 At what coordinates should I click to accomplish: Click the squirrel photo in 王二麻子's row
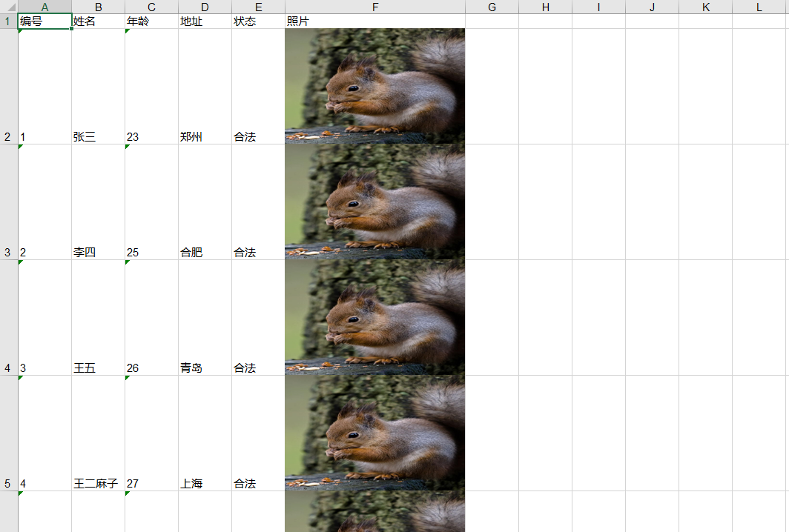pyautogui.click(x=375, y=433)
